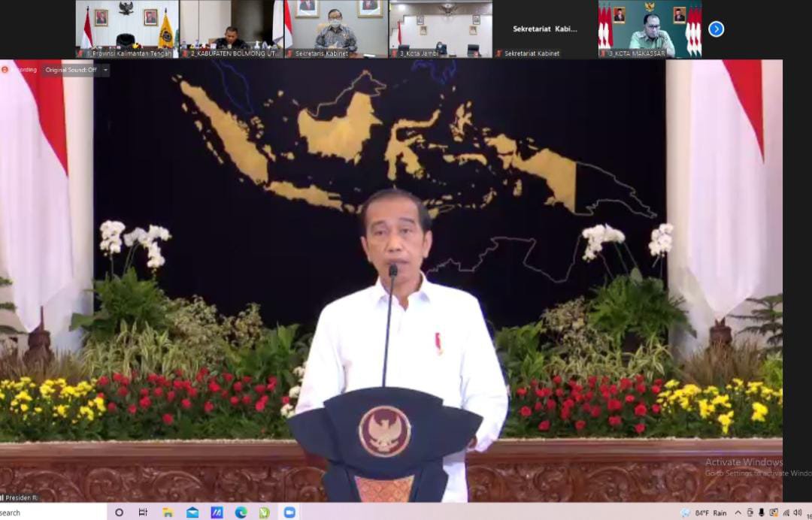Show next participants with blue arrow
The height and width of the screenshot is (520, 812).
click(716, 29)
